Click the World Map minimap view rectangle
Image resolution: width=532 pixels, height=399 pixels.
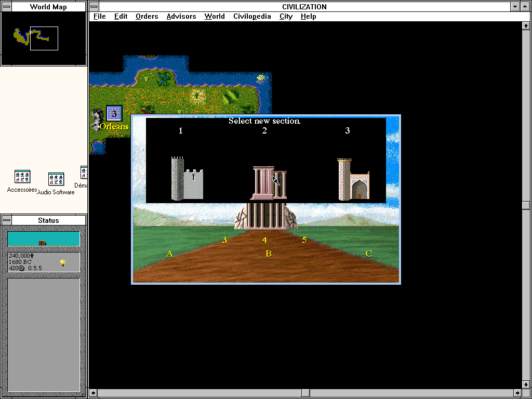[44, 38]
